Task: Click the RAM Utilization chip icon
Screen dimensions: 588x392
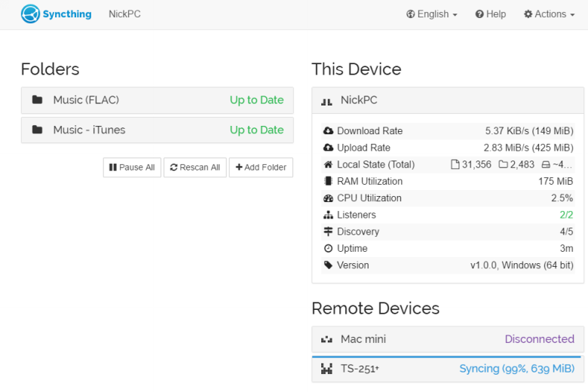Action: click(x=328, y=181)
